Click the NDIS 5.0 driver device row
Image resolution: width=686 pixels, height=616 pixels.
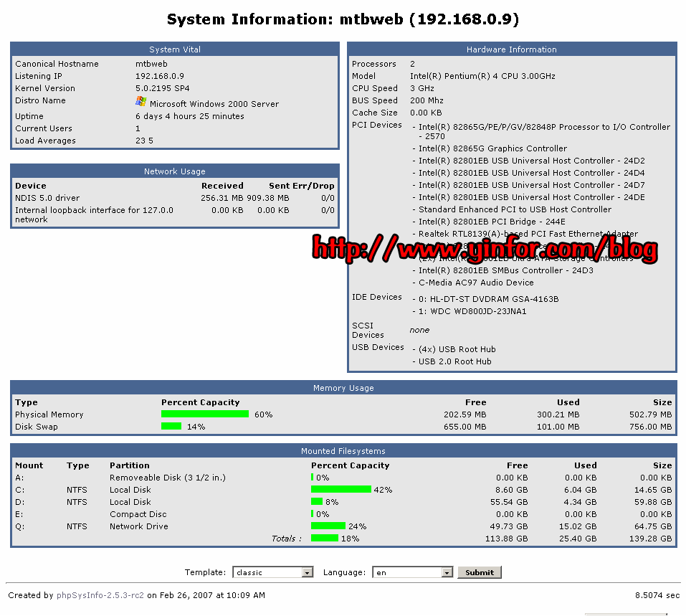47,198
